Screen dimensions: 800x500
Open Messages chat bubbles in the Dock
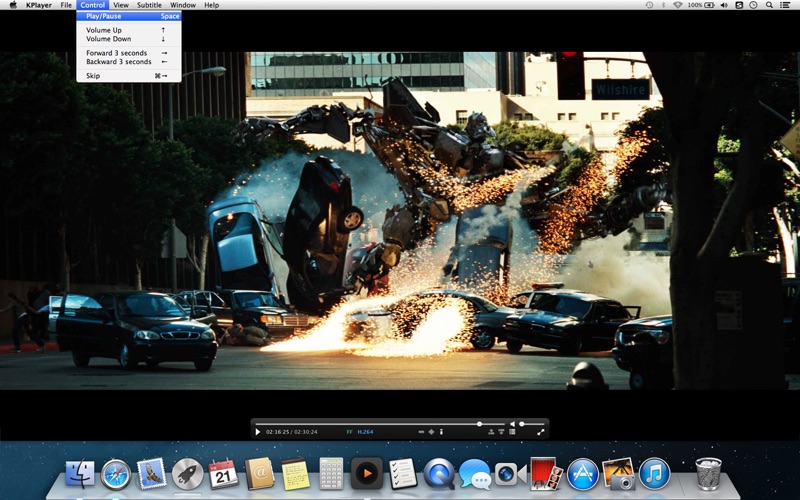[x=474, y=474]
